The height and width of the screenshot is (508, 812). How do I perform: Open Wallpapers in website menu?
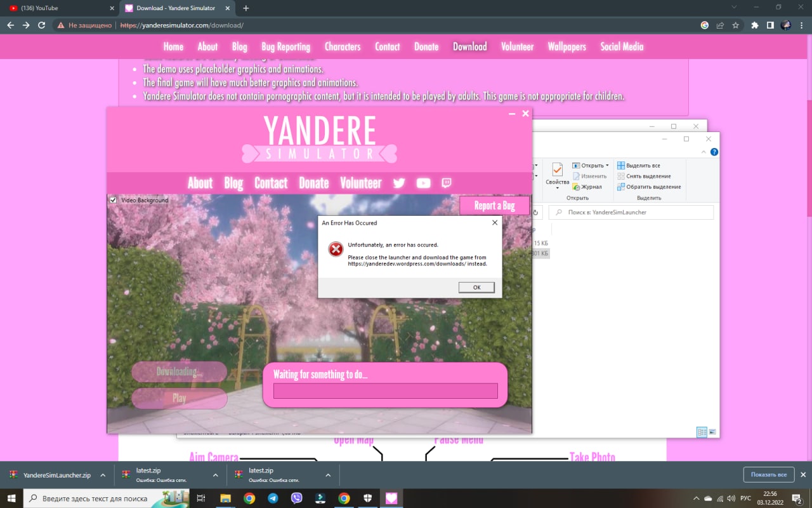pos(567,46)
